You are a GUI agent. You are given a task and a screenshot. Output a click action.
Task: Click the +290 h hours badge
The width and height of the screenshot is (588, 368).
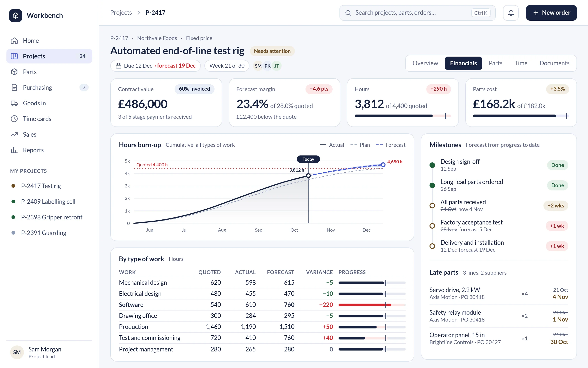[438, 89]
